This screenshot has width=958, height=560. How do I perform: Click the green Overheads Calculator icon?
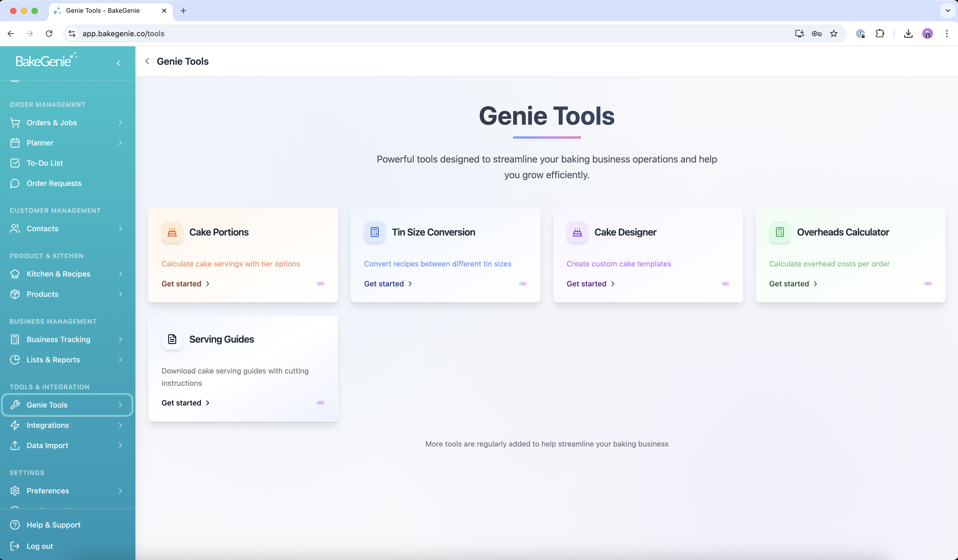780,232
